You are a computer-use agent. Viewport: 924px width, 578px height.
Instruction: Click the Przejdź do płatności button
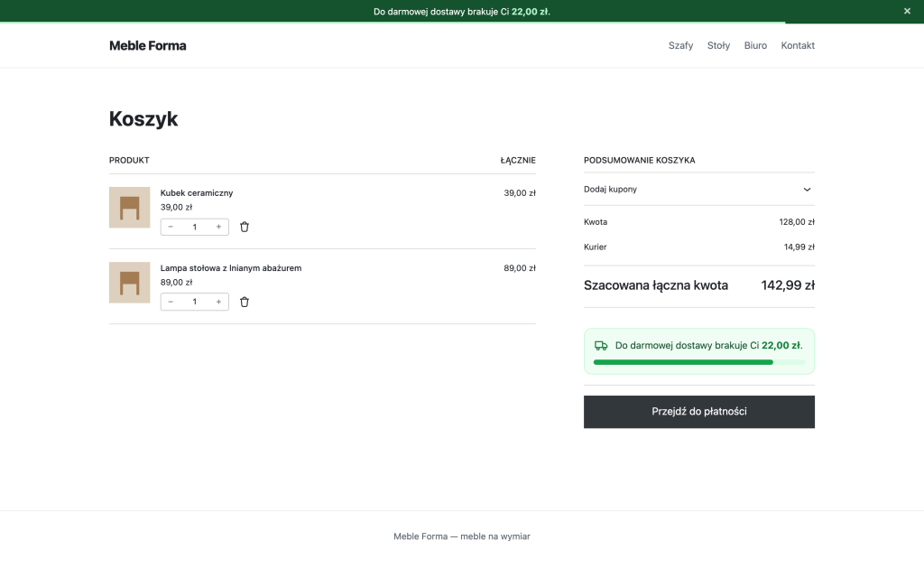(x=699, y=412)
